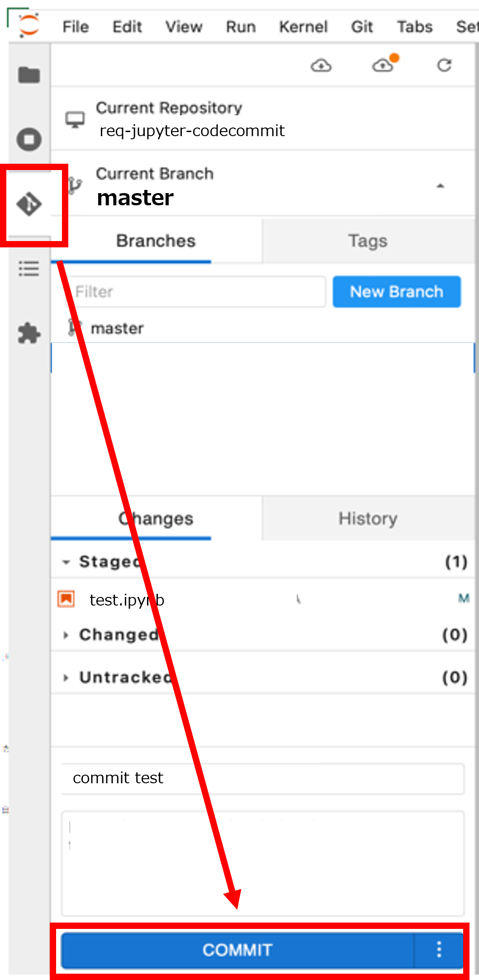Click the COMMIT button
This screenshot has height=980, width=479.
pos(237,950)
